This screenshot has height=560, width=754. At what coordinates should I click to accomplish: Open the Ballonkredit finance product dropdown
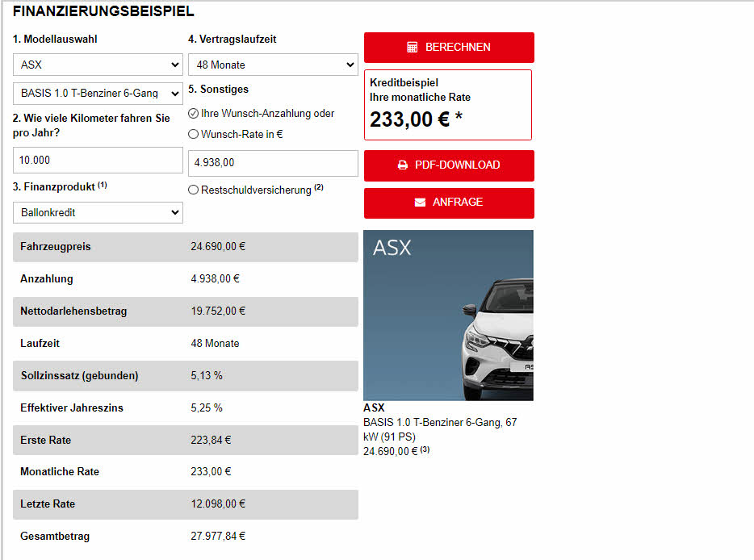98,213
